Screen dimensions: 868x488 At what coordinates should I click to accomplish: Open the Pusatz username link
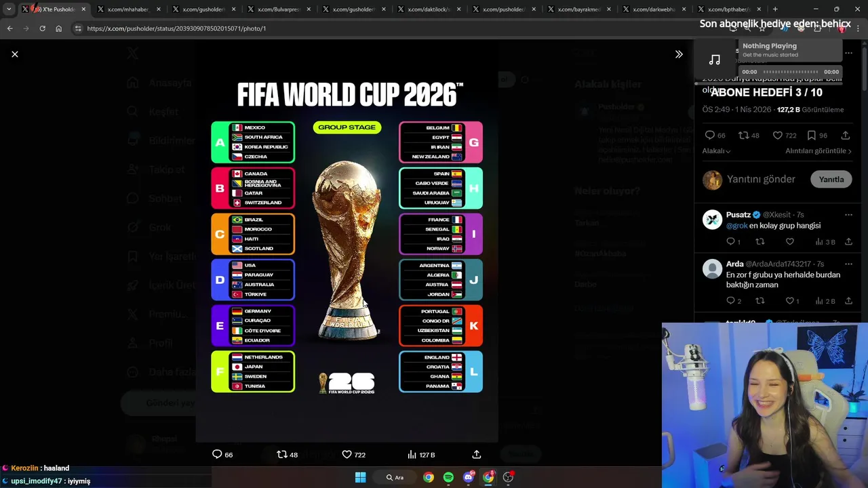click(x=738, y=215)
